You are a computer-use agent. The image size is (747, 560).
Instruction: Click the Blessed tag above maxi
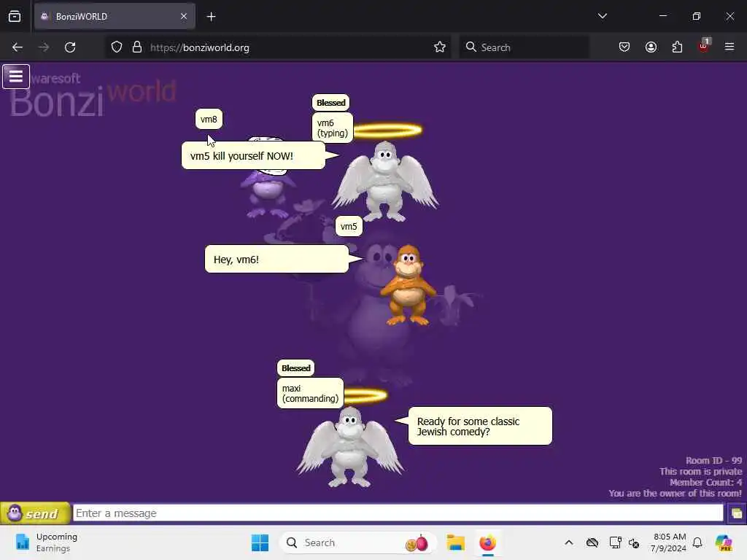click(x=296, y=368)
